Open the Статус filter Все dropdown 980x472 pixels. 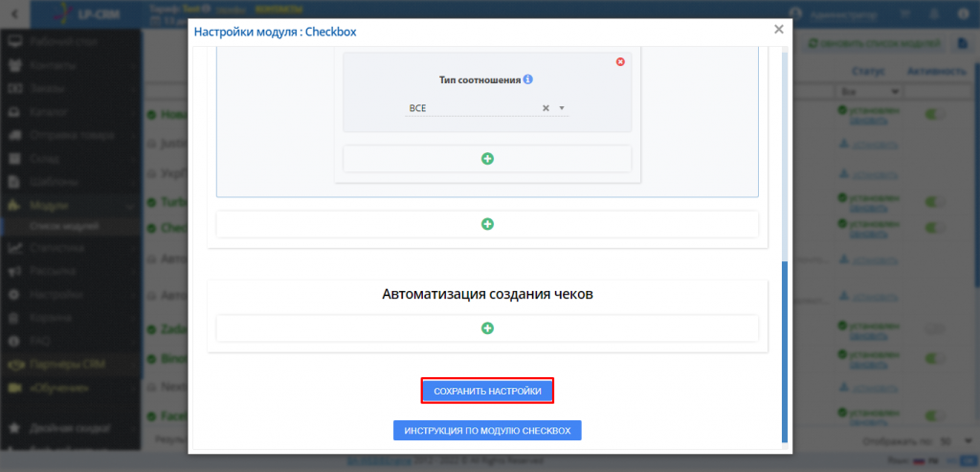(869, 92)
